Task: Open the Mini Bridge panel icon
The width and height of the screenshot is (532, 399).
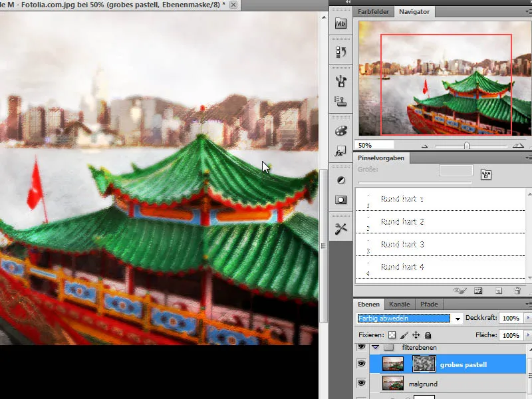Action: click(341, 23)
